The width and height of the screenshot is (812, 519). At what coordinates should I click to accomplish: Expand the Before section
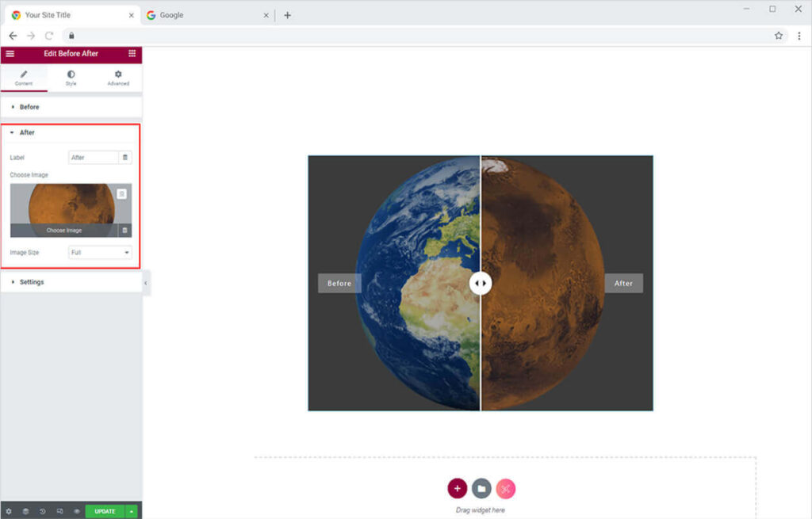pyautogui.click(x=29, y=107)
